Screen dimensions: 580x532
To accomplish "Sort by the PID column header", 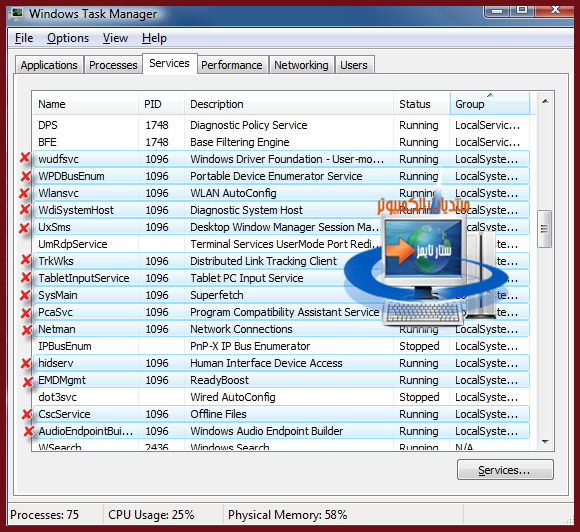I will [x=161, y=104].
